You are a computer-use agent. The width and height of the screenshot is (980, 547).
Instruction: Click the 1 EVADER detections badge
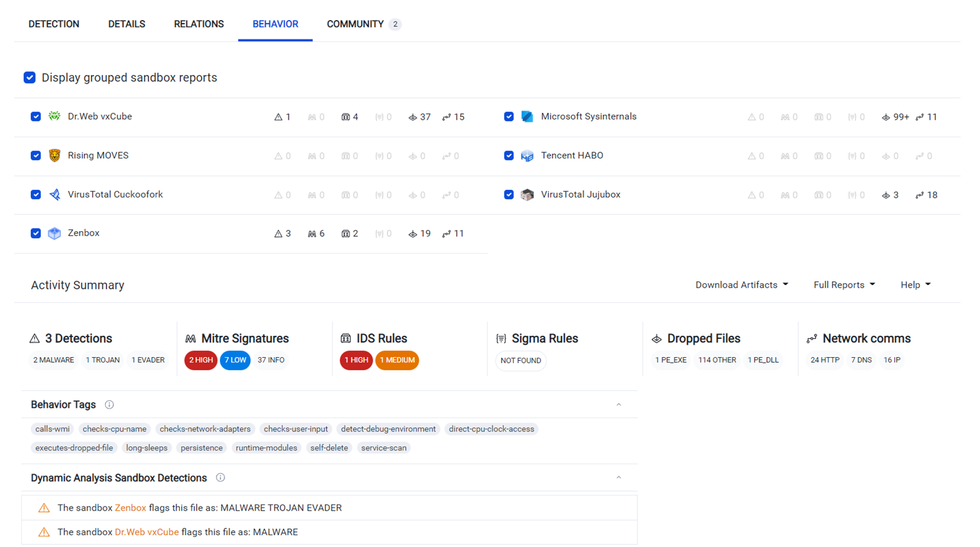click(148, 360)
